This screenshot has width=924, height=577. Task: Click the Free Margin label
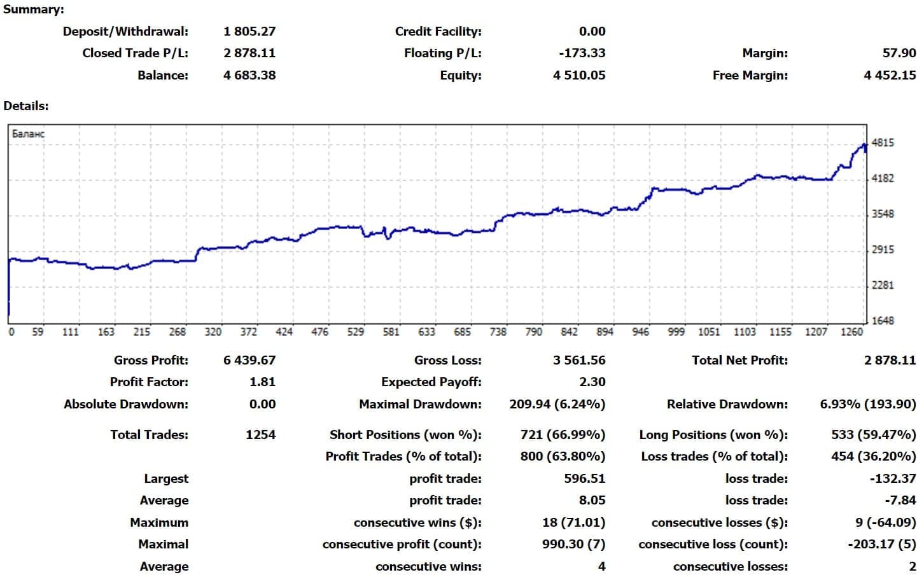[750, 75]
